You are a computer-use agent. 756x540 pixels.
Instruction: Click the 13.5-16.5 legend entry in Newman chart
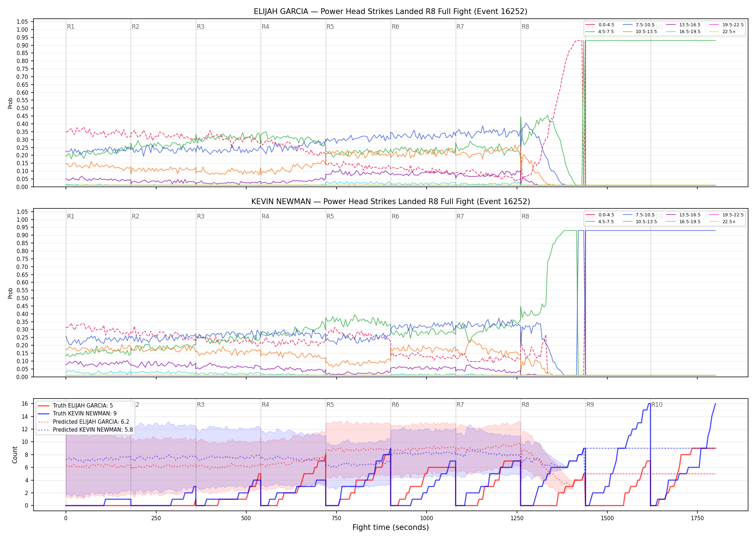pos(683,215)
